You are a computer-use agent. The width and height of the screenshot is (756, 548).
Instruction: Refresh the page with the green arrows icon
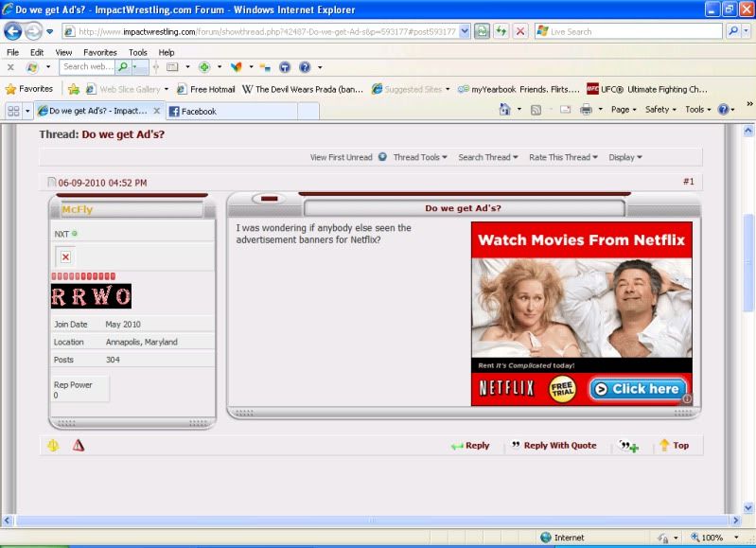point(501,32)
